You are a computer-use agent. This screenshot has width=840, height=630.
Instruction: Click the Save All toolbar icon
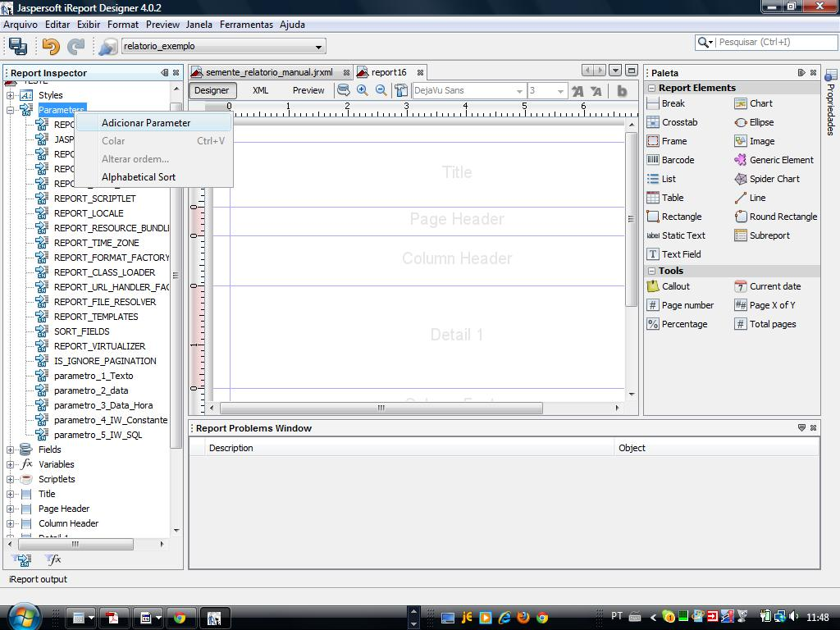18,46
